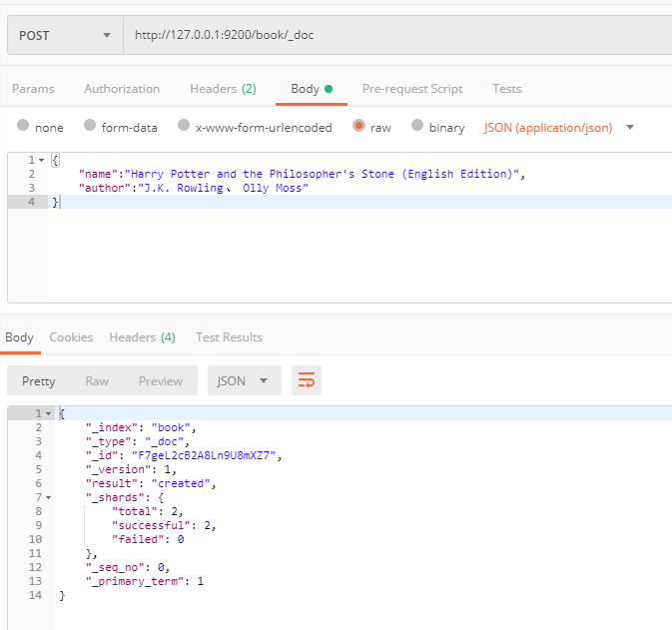Image resolution: width=672 pixels, height=630 pixels.
Task: Select the none body type radio
Action: click(x=23, y=125)
